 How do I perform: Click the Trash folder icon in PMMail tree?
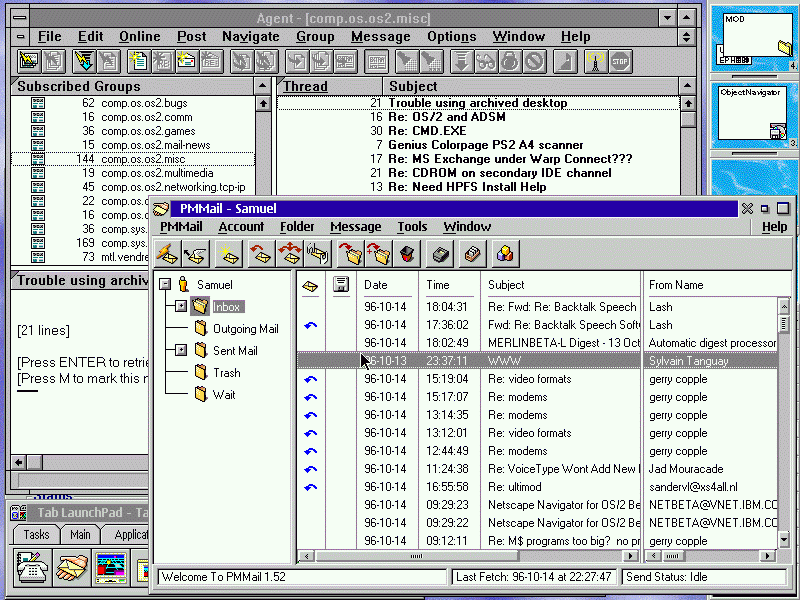point(202,372)
